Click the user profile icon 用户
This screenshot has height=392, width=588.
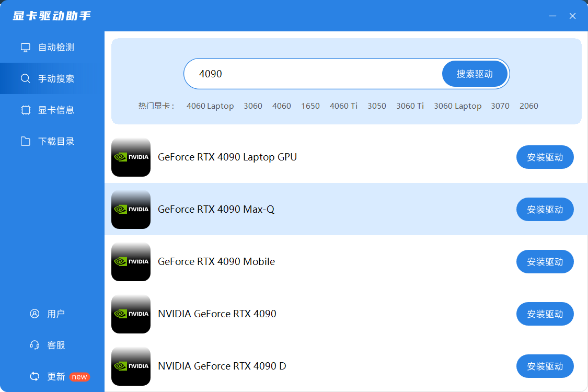point(34,314)
